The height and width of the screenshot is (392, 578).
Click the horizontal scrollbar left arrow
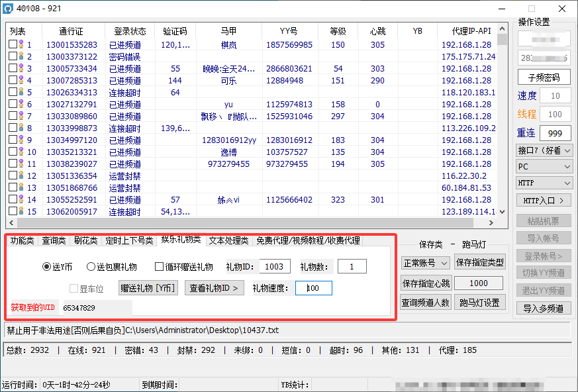pos(11,222)
